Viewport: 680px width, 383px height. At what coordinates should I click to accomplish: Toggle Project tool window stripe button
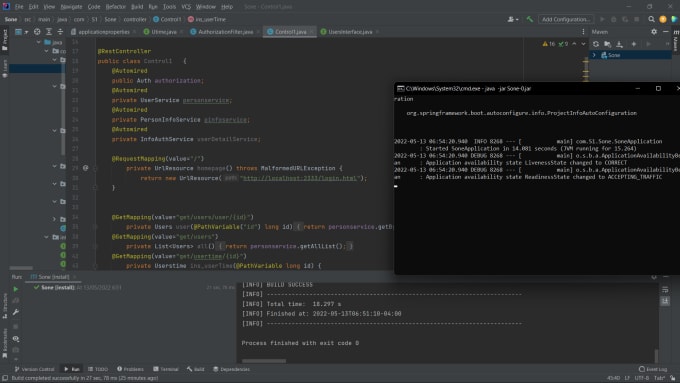pos(5,40)
